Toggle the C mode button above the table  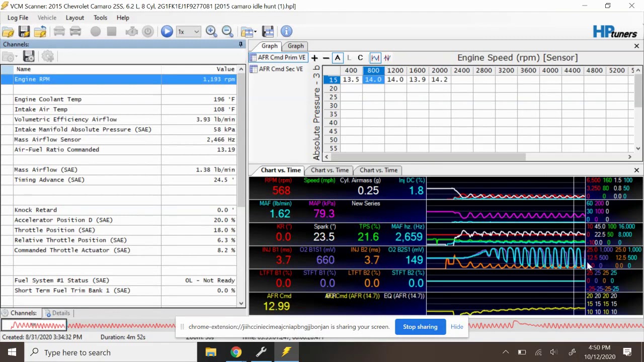(x=360, y=58)
